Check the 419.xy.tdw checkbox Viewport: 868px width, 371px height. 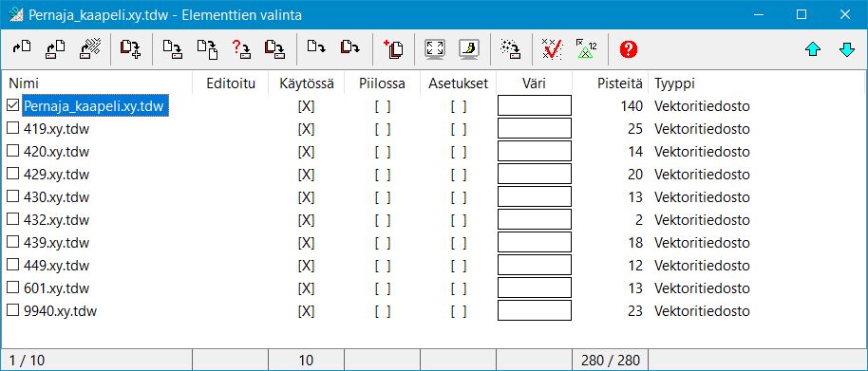click(12, 128)
